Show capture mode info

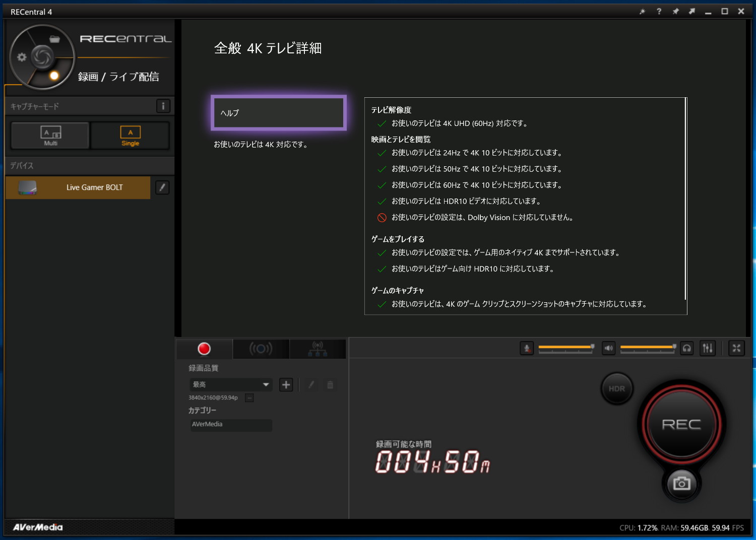click(163, 106)
